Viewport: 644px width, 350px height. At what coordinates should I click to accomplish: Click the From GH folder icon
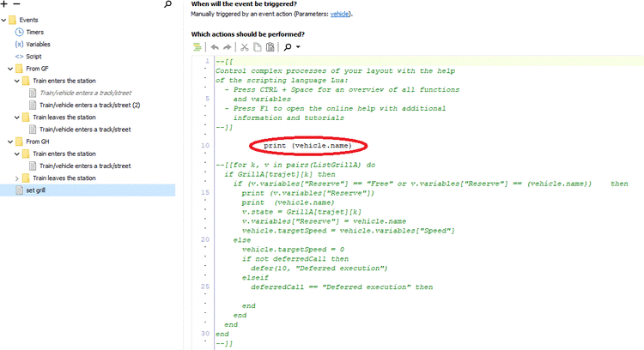[x=19, y=142]
